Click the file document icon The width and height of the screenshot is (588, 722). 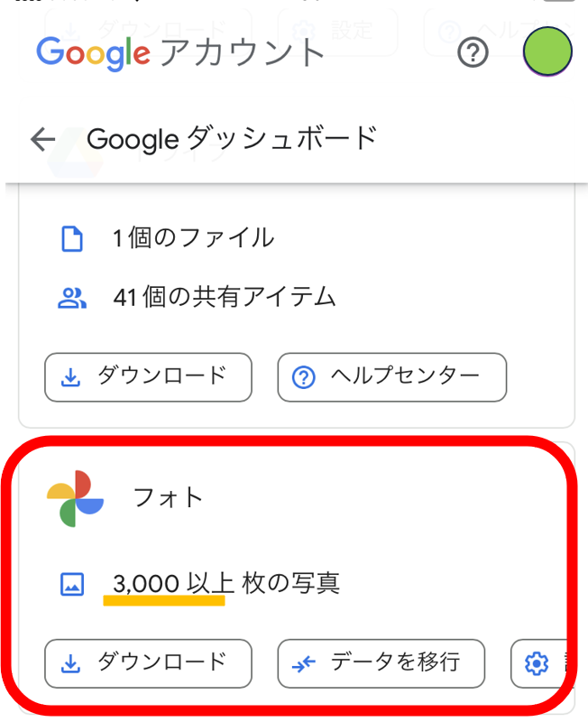coord(72,238)
